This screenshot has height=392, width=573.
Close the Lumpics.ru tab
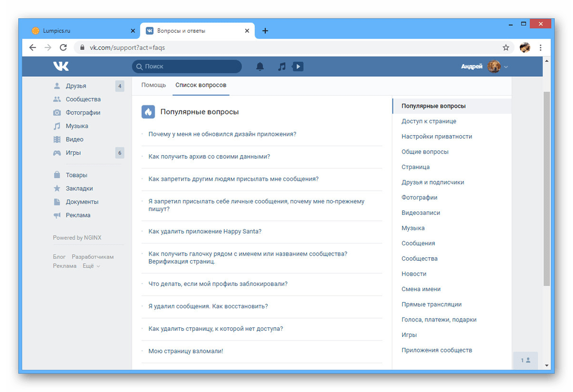(133, 31)
